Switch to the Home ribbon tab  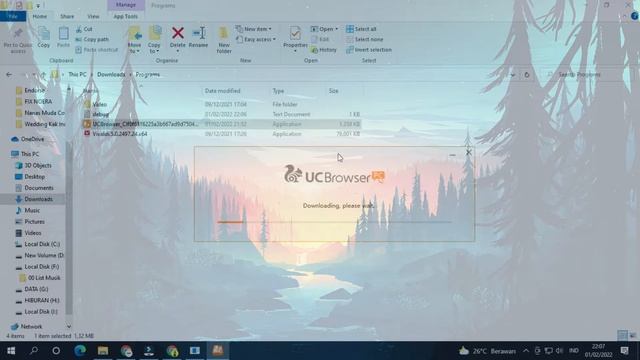pyautogui.click(x=40, y=16)
